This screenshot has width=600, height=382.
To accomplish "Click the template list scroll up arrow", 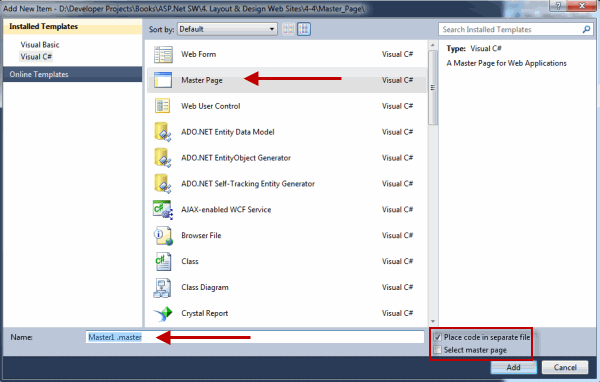I will [x=433, y=45].
